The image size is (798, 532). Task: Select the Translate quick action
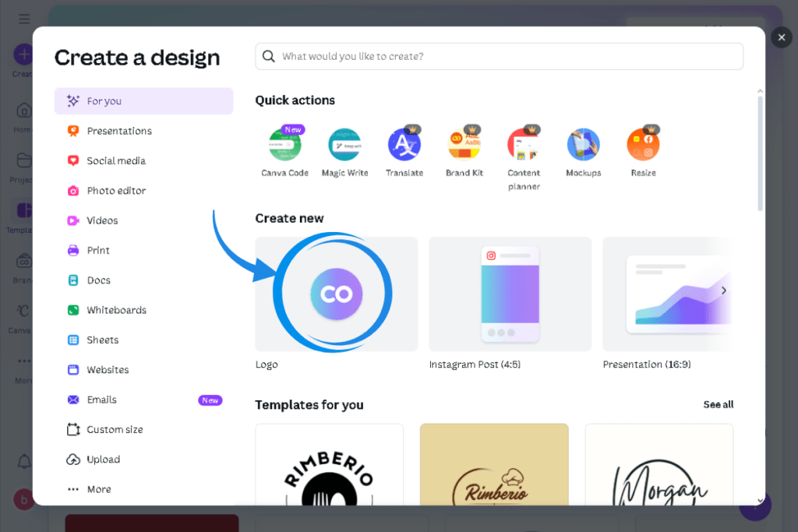[404, 144]
